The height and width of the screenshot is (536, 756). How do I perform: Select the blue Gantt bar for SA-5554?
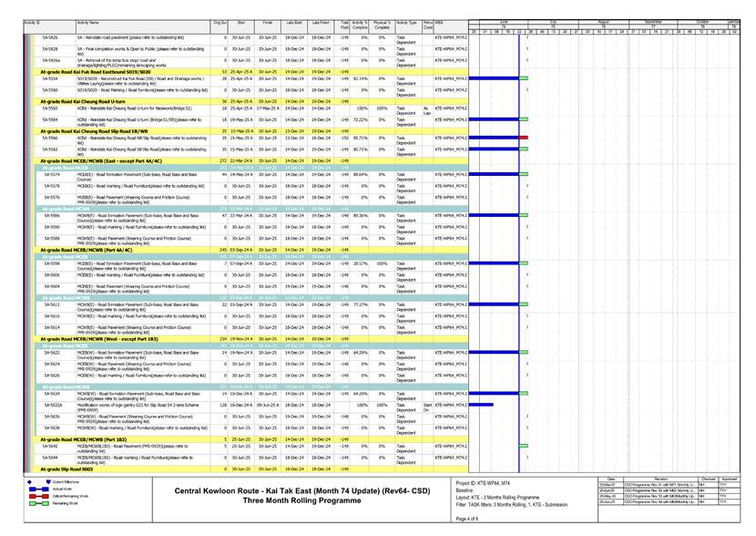click(x=498, y=79)
